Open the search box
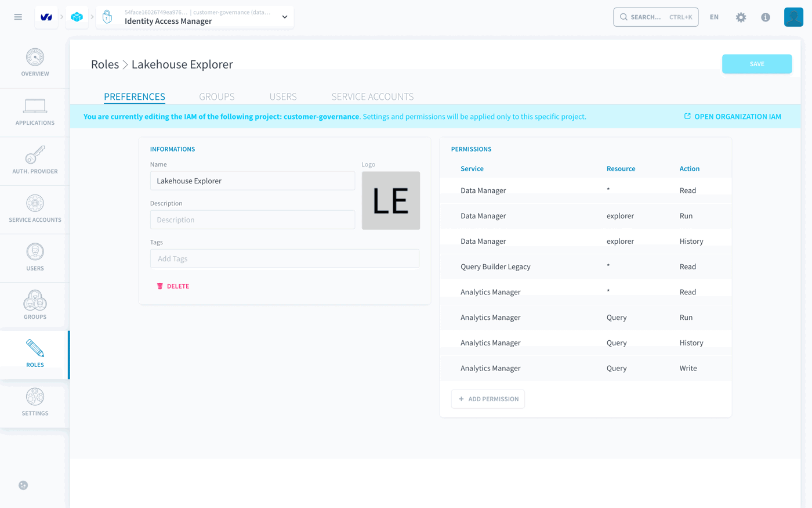This screenshot has width=812, height=508. 655,17
